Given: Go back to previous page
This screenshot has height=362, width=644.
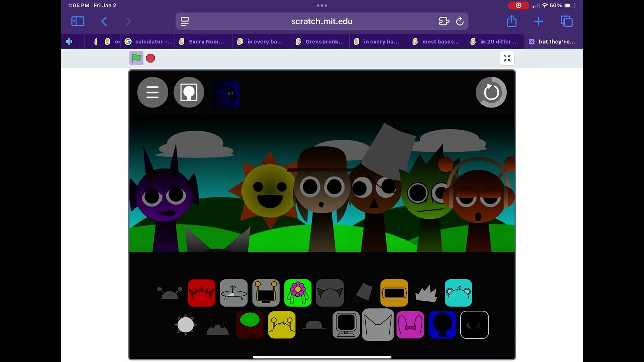Looking at the screenshot, I should [104, 21].
